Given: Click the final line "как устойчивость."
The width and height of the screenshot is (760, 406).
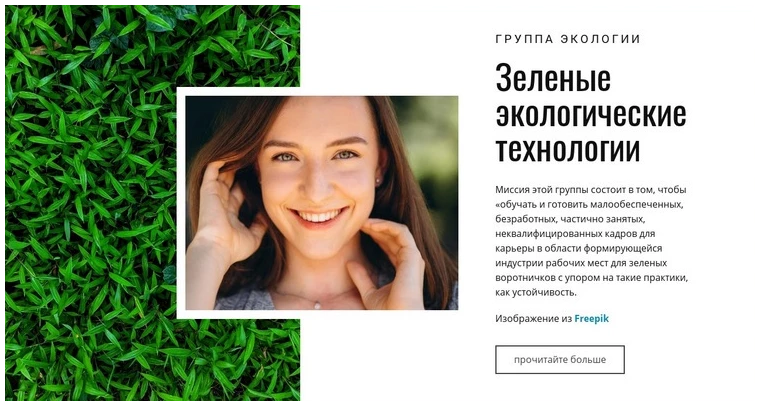Looking at the screenshot, I should click(536, 293).
